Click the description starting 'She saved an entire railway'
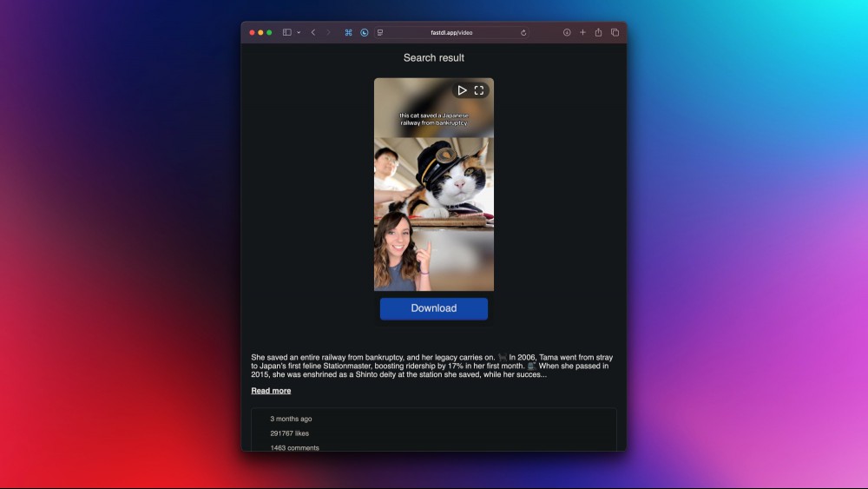 coord(431,366)
